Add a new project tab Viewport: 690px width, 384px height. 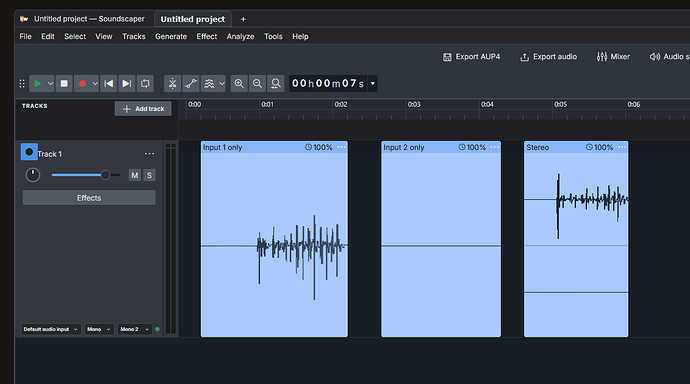click(243, 19)
